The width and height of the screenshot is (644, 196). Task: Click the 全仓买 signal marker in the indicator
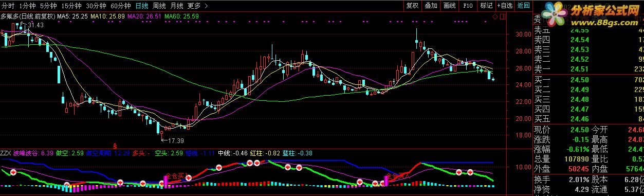(x=174, y=175)
